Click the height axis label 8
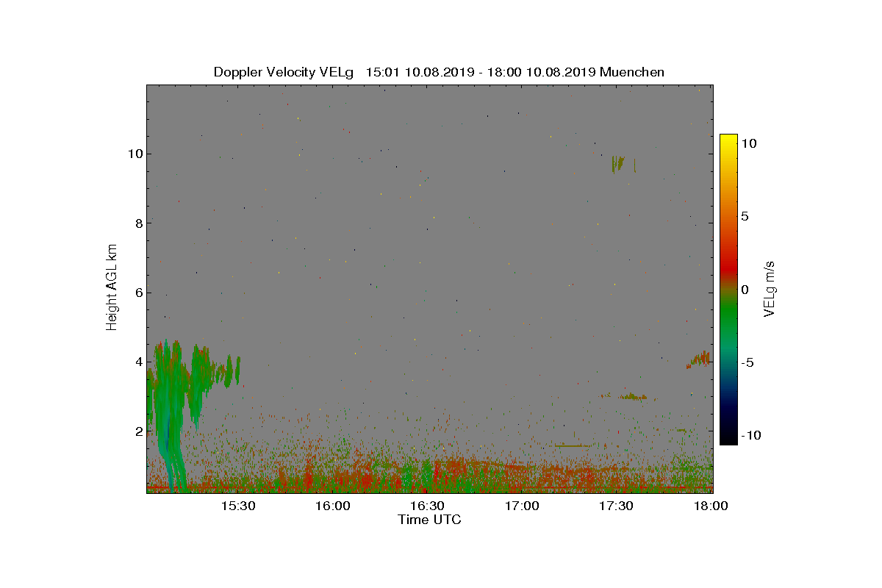The height and width of the screenshot is (588, 882). coord(137,223)
